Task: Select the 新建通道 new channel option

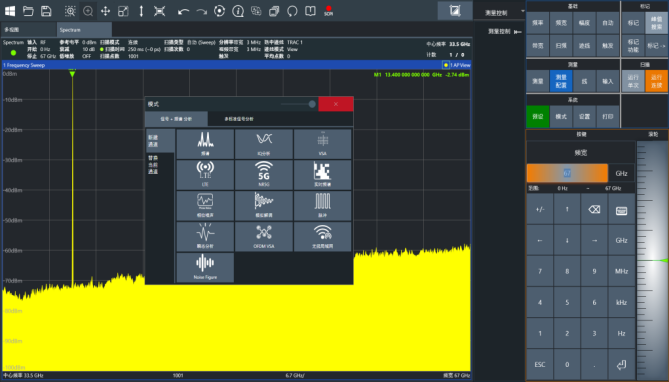Action: tap(160, 140)
